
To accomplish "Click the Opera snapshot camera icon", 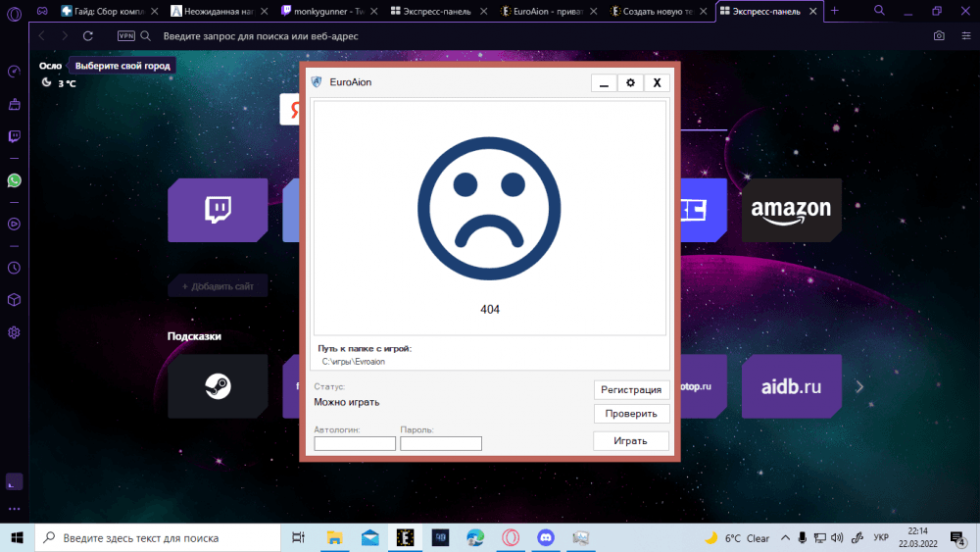I will pyautogui.click(x=939, y=35).
